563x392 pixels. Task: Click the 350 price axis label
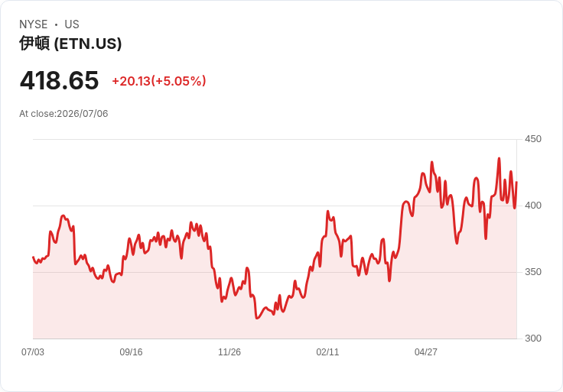click(x=533, y=272)
